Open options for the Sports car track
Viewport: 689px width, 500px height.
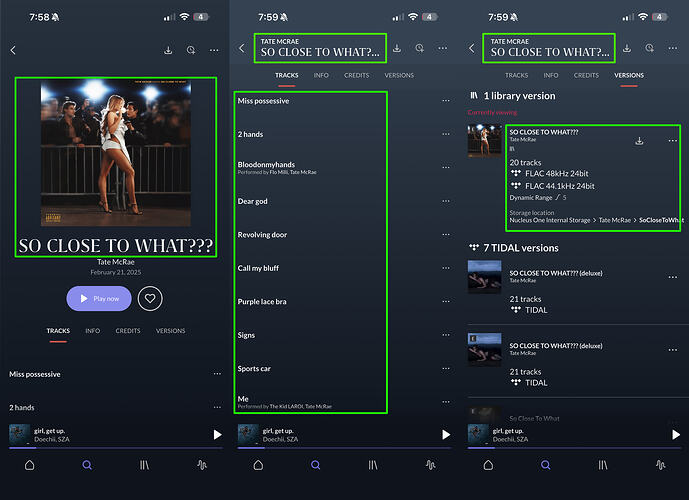pos(446,368)
